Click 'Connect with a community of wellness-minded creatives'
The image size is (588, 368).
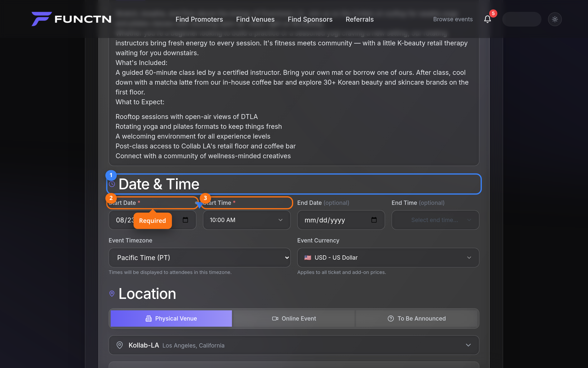pos(203,156)
